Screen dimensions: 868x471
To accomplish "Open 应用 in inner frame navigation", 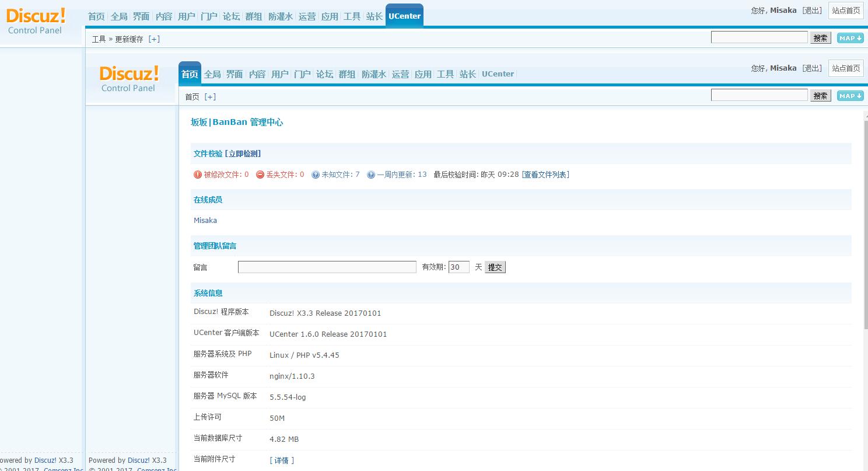I will click(x=423, y=74).
